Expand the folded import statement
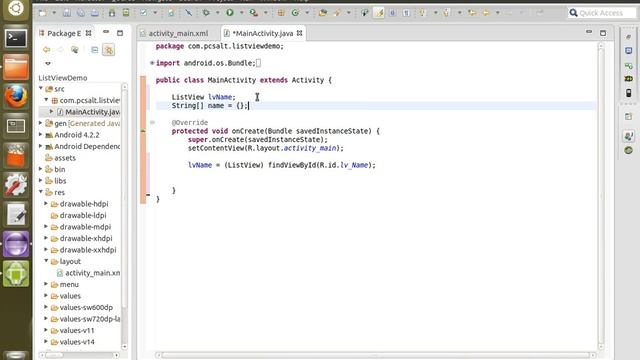The width and height of the screenshot is (640, 360). [x=152, y=63]
